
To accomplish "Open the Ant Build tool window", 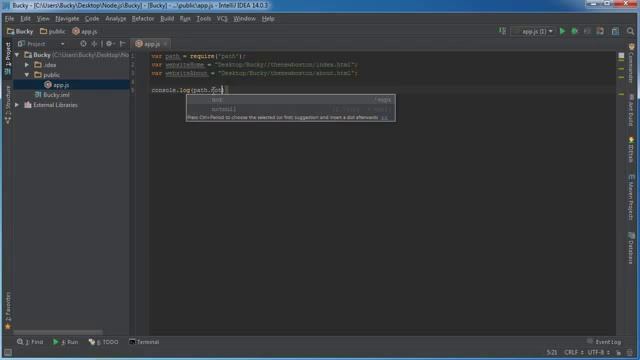I will pos(631,110).
